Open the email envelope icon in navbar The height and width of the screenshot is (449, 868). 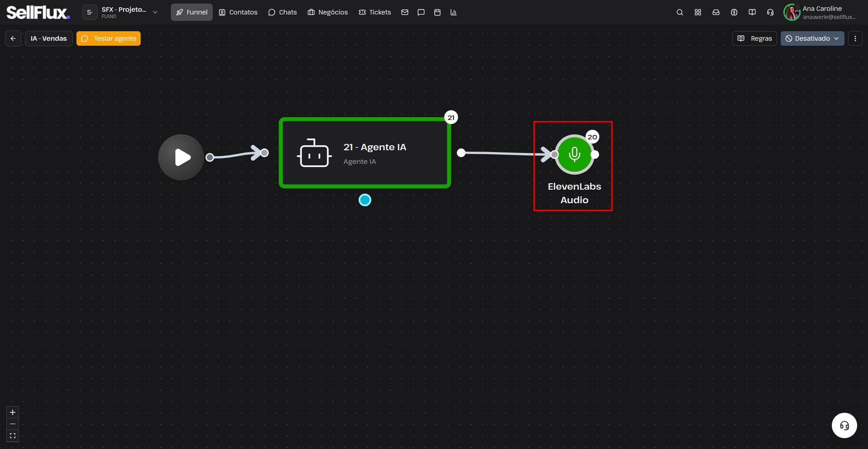click(405, 12)
